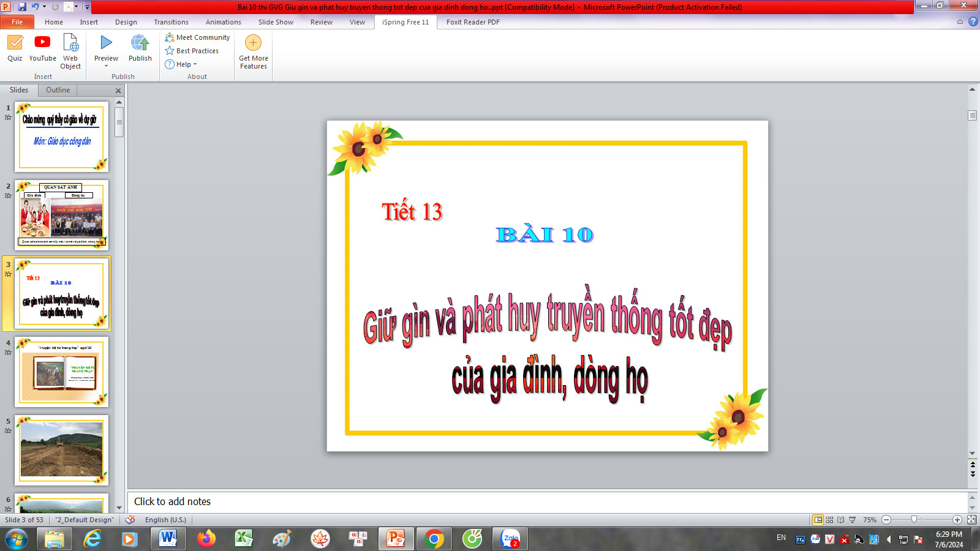
Task: Open the Design tab
Action: [126, 22]
